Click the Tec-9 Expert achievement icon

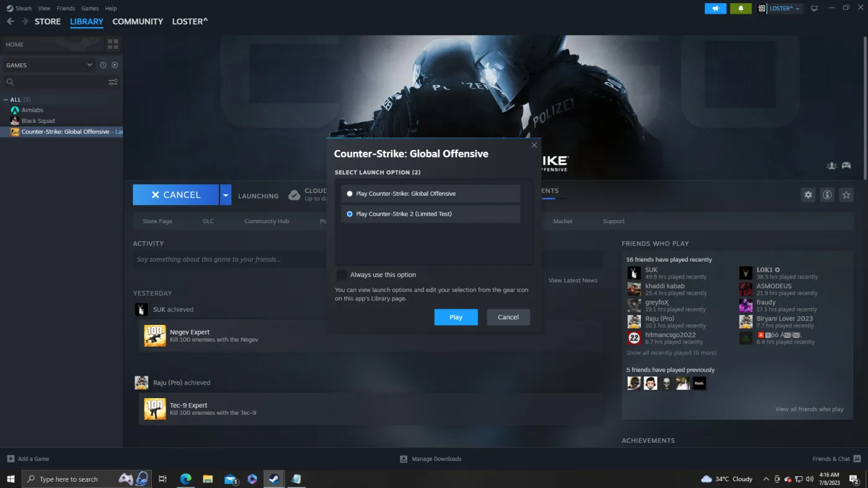tap(155, 409)
